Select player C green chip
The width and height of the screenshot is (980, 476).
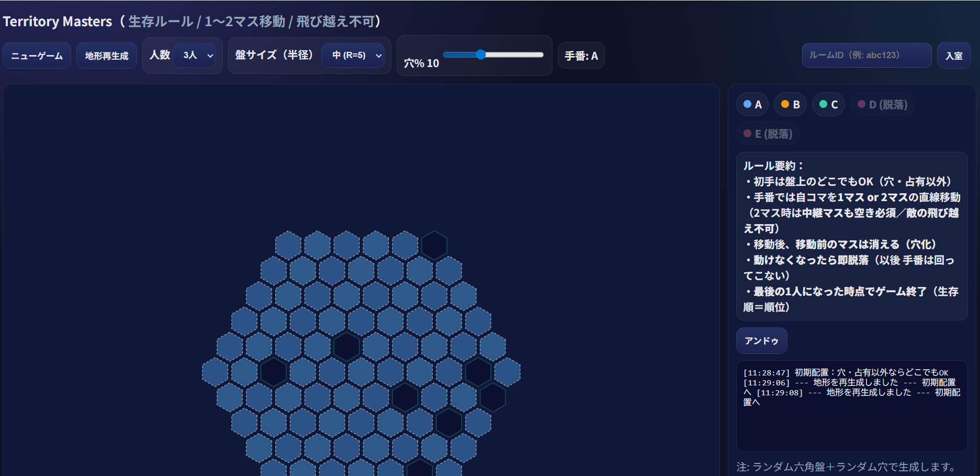tap(828, 104)
